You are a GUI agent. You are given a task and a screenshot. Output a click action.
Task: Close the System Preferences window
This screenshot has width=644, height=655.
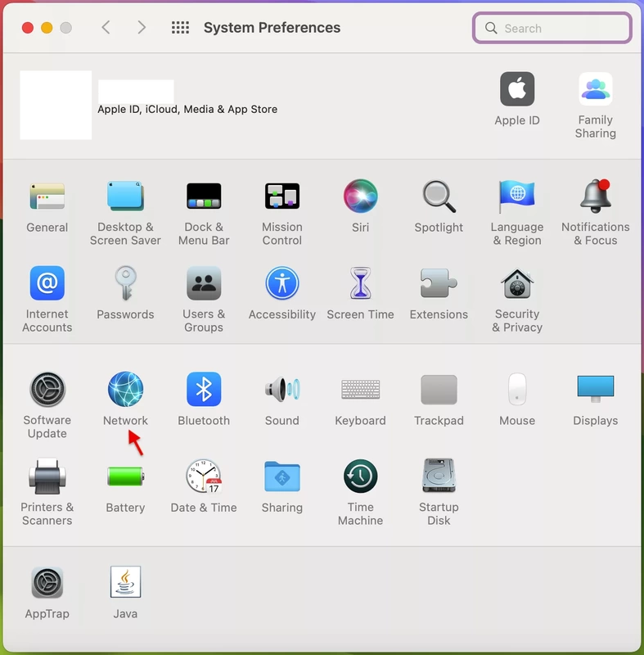(x=28, y=28)
